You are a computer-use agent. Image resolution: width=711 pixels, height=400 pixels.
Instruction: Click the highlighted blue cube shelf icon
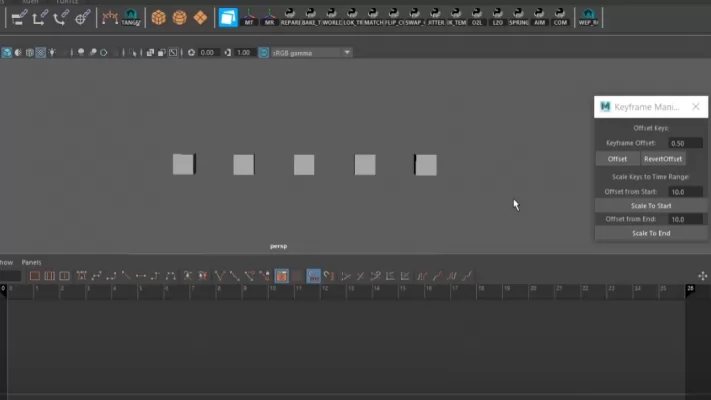coord(228,17)
